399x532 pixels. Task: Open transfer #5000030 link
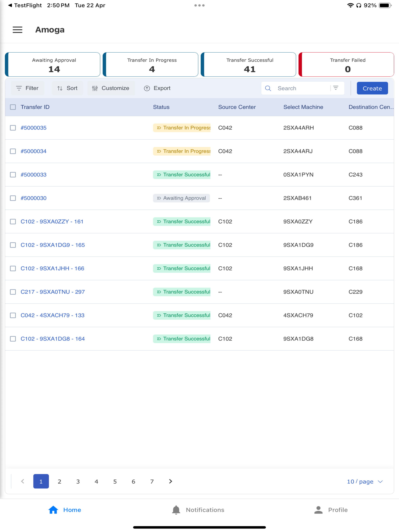tap(33, 198)
